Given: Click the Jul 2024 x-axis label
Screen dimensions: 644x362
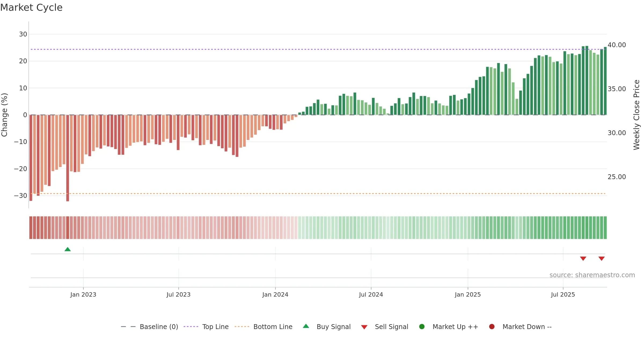Looking at the screenshot, I should pos(371,294).
